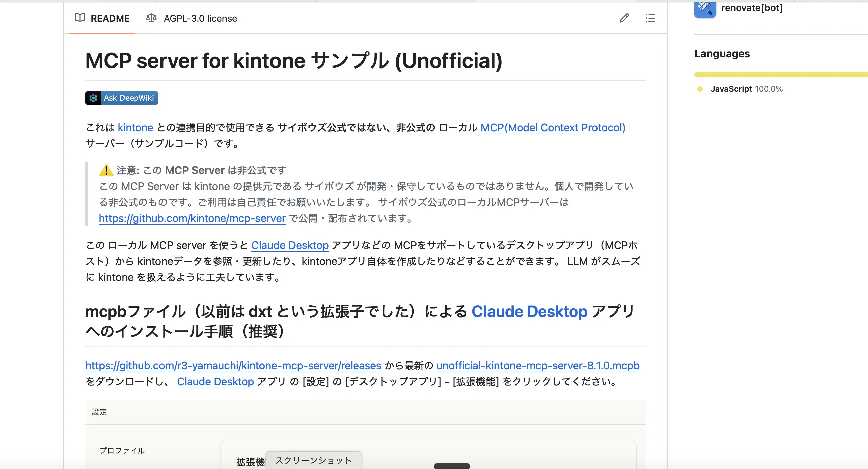Open the README outline list icon
This screenshot has width=868, height=469.
(x=650, y=18)
